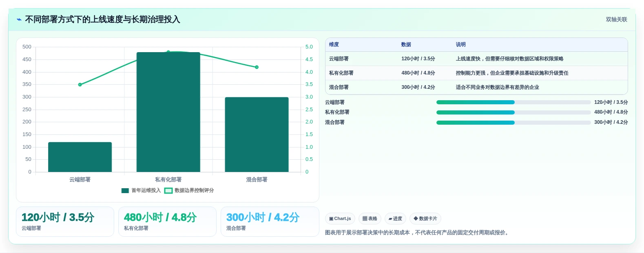Click the footnote text about 长期成本
This screenshot has height=253, width=644.
(417, 233)
